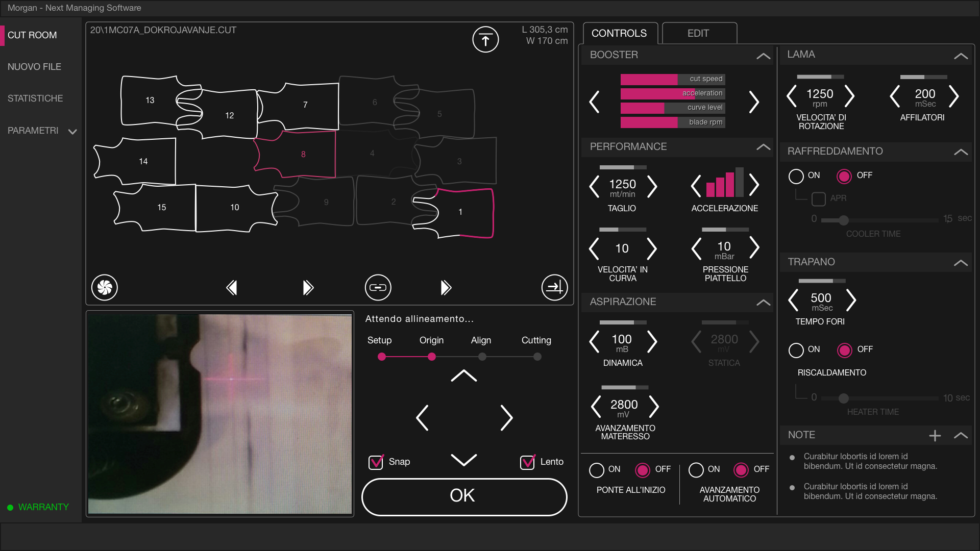
Task: Increase VELOCITA' IN CURVA value
Action: [x=652, y=249]
